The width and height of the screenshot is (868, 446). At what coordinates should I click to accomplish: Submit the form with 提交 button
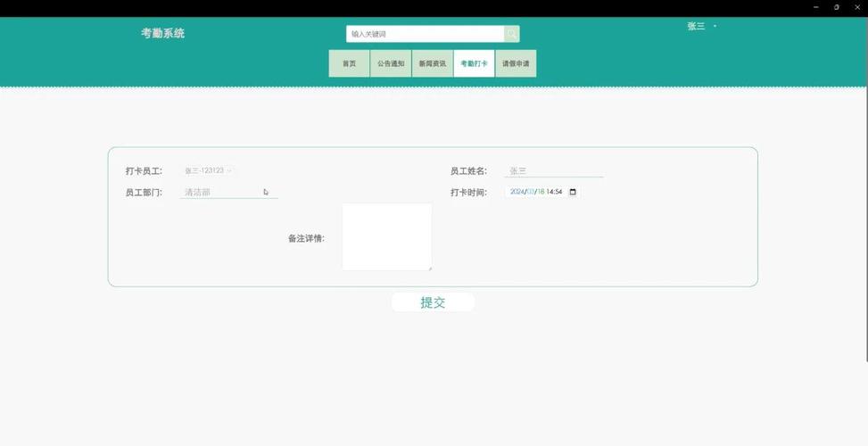click(433, 302)
